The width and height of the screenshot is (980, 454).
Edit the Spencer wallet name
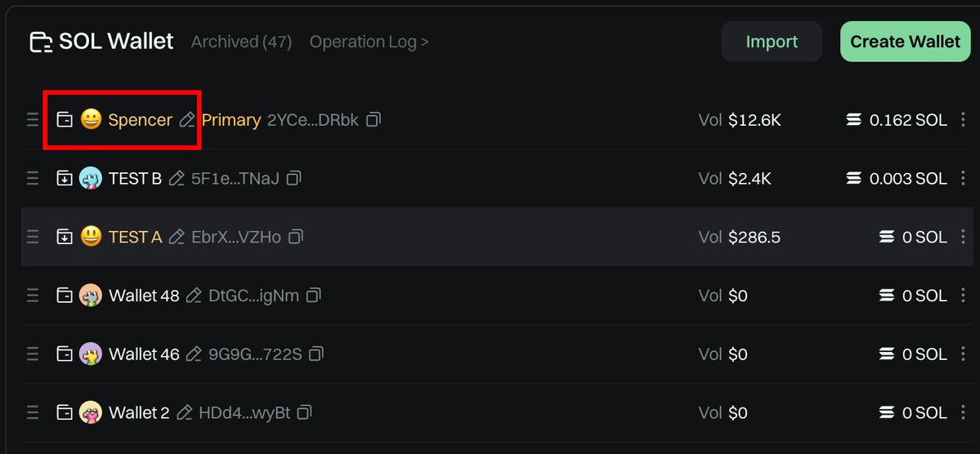[x=187, y=120]
